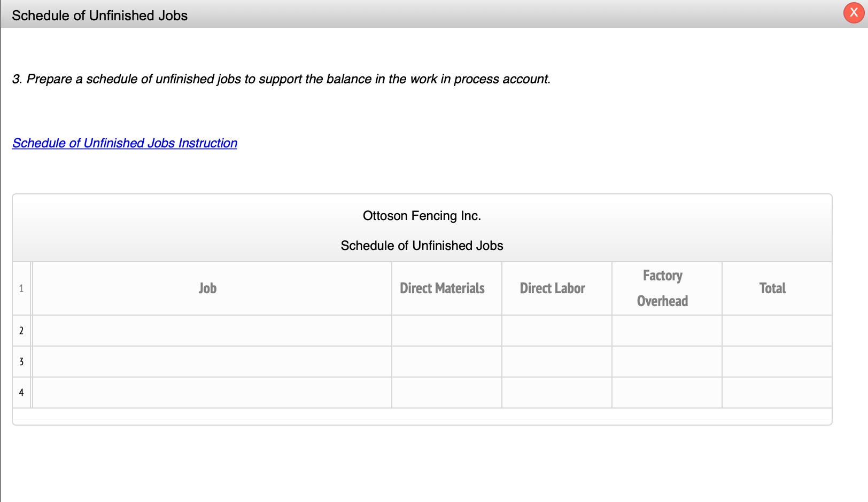Click the Job column header
The width and height of the screenshot is (868, 502).
point(207,288)
